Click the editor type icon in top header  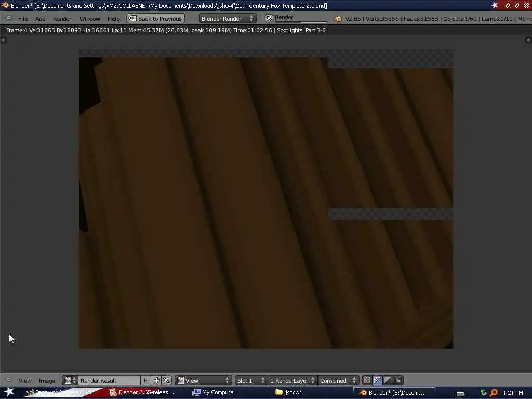[9, 18]
